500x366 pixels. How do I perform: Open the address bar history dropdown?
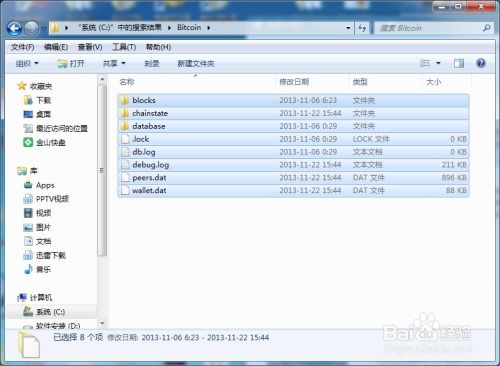point(348,28)
